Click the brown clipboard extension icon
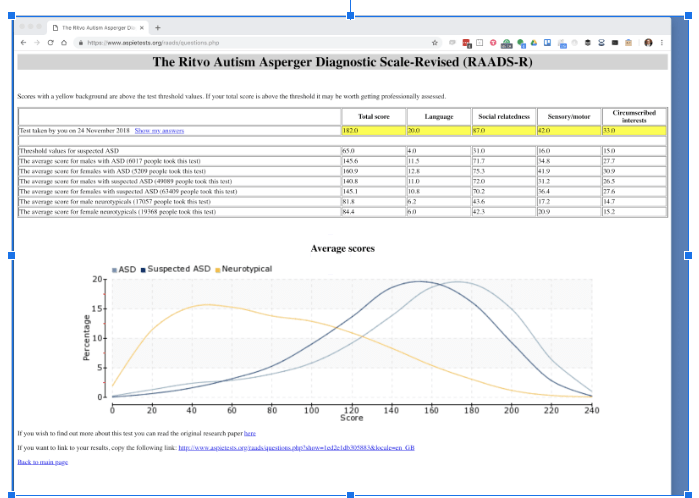The width and height of the screenshot is (699, 498). click(628, 43)
